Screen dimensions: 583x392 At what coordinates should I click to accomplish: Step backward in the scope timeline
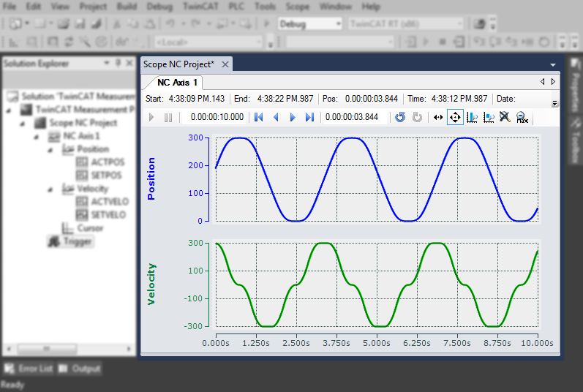click(x=276, y=118)
